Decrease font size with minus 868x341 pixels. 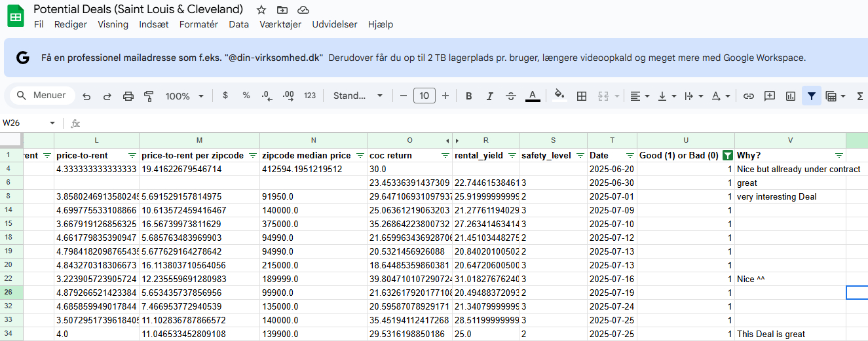[x=404, y=96]
